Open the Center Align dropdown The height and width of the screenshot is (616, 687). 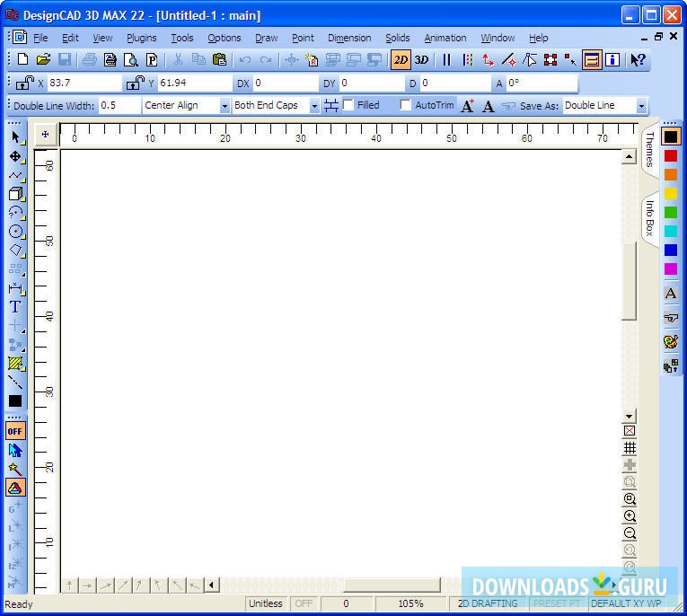225,106
